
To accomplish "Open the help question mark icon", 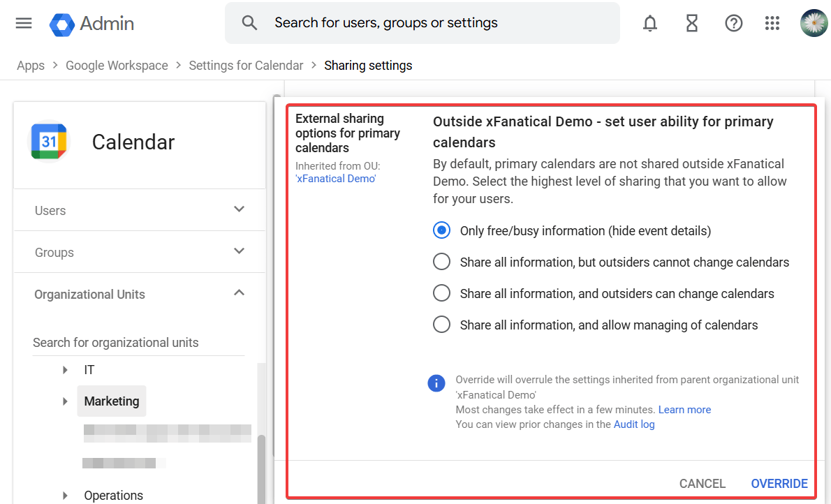I will [x=733, y=23].
